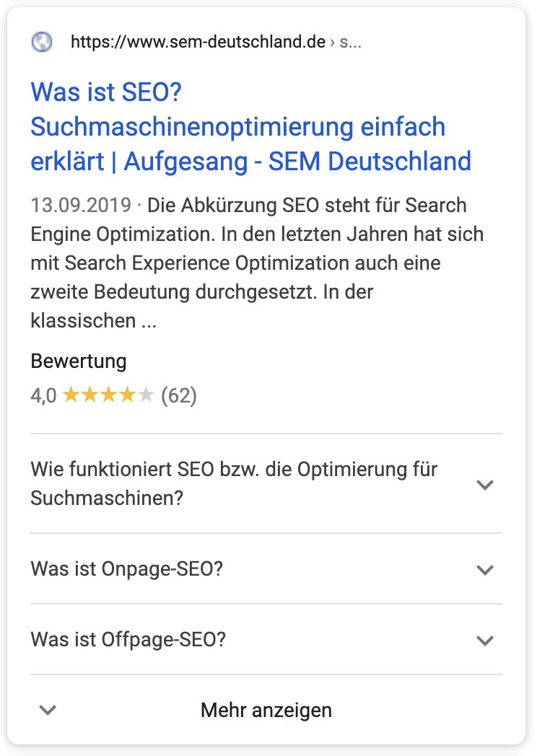Expand the Offpage-SEO question chevron
Image resolution: width=537 pixels, height=756 pixels.
click(485, 641)
